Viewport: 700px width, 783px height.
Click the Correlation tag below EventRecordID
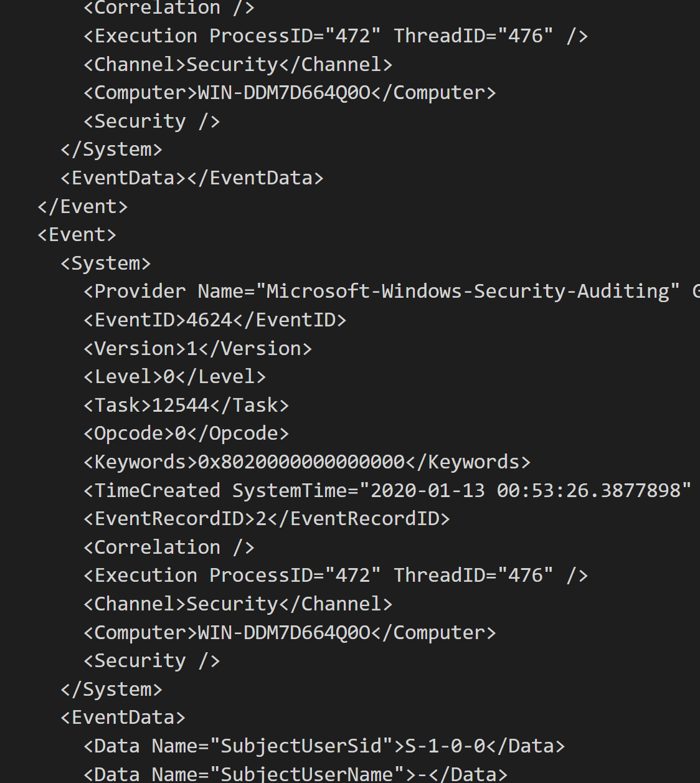pos(169,548)
